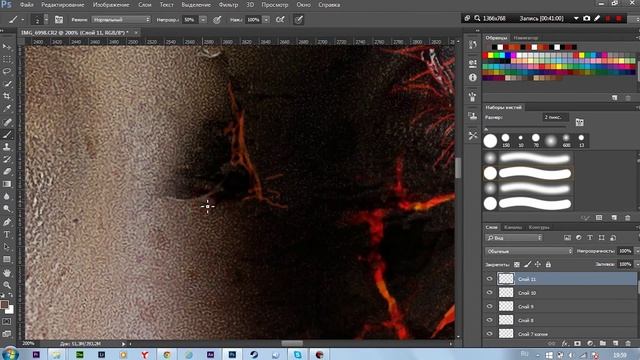Select the Clone Stamp tool
Viewport: 640px width, 360px height.
coord(7,147)
